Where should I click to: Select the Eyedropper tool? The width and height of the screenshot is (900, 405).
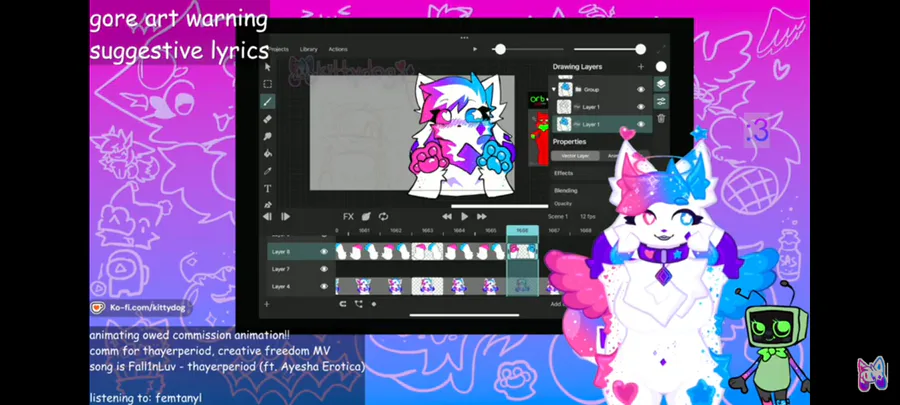[267, 171]
